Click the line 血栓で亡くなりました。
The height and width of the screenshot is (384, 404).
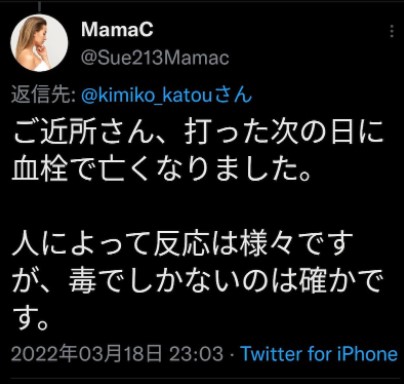[162, 170]
